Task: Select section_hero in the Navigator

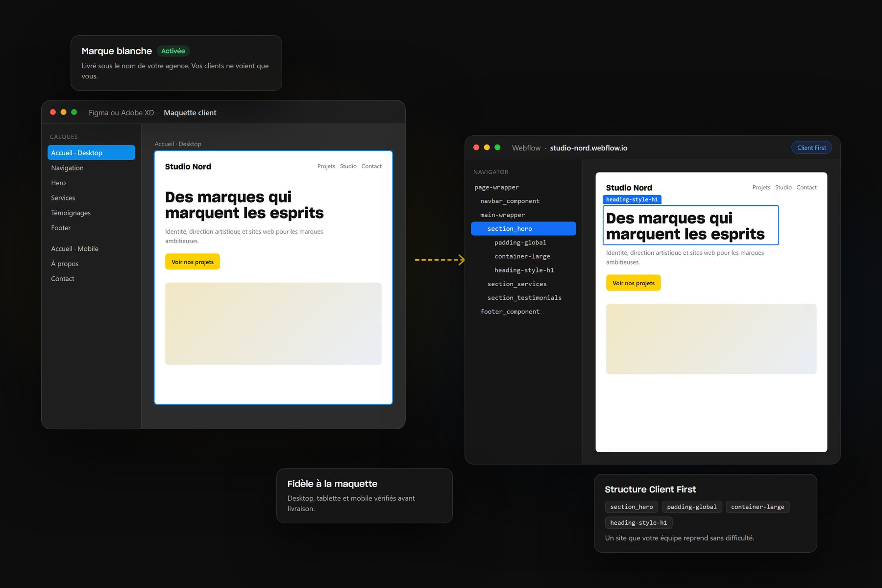Action: [523, 228]
